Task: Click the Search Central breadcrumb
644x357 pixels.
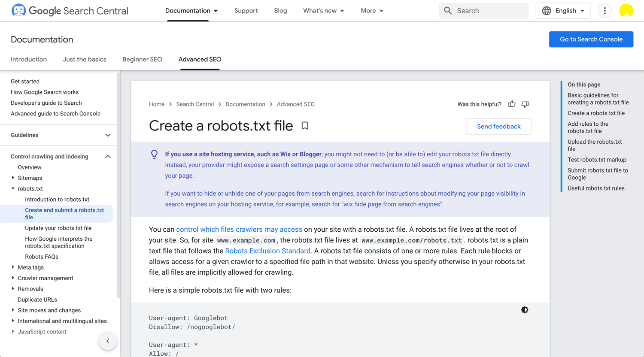Action: click(195, 104)
